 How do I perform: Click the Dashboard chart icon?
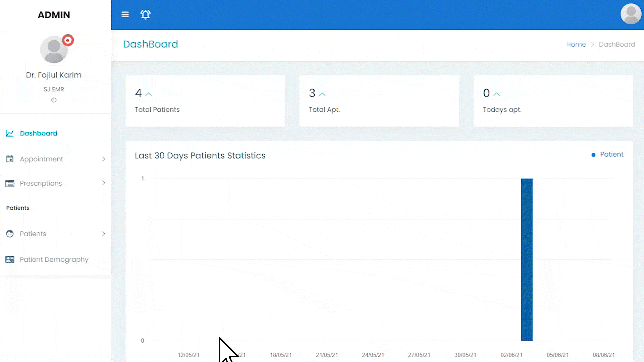[10, 133]
